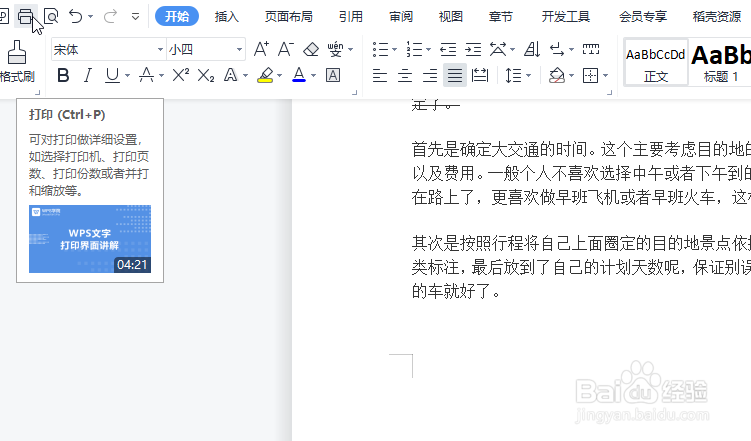Toggle Bold formatting

(x=63, y=75)
